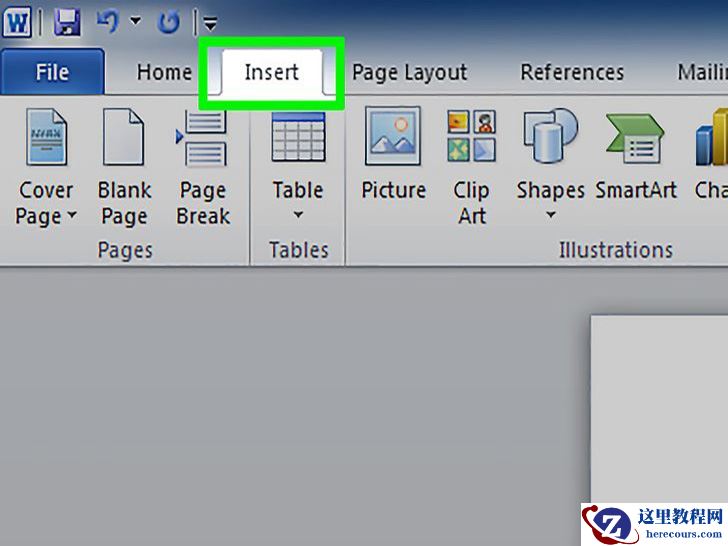Switch to the Page Layout tab
The height and width of the screenshot is (546, 728).
[x=410, y=73]
